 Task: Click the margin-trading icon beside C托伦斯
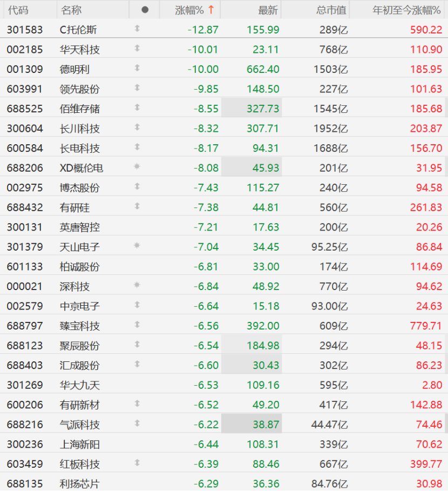click(x=137, y=29)
